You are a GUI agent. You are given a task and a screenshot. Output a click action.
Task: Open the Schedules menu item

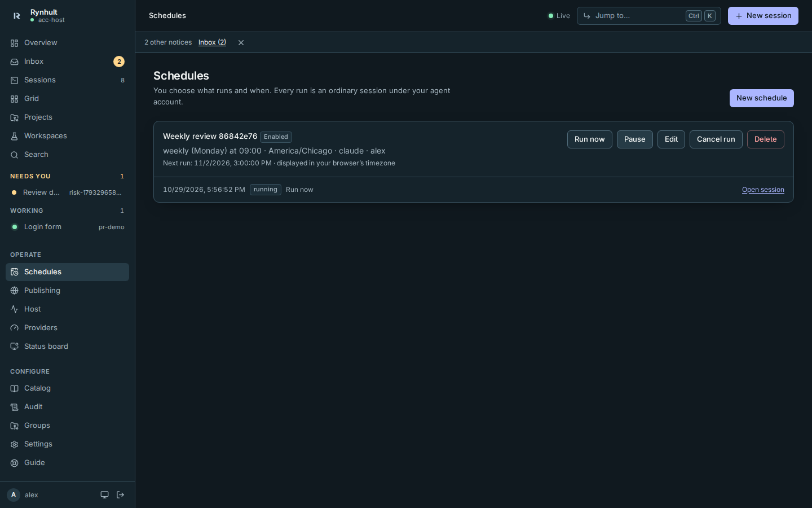(67, 272)
